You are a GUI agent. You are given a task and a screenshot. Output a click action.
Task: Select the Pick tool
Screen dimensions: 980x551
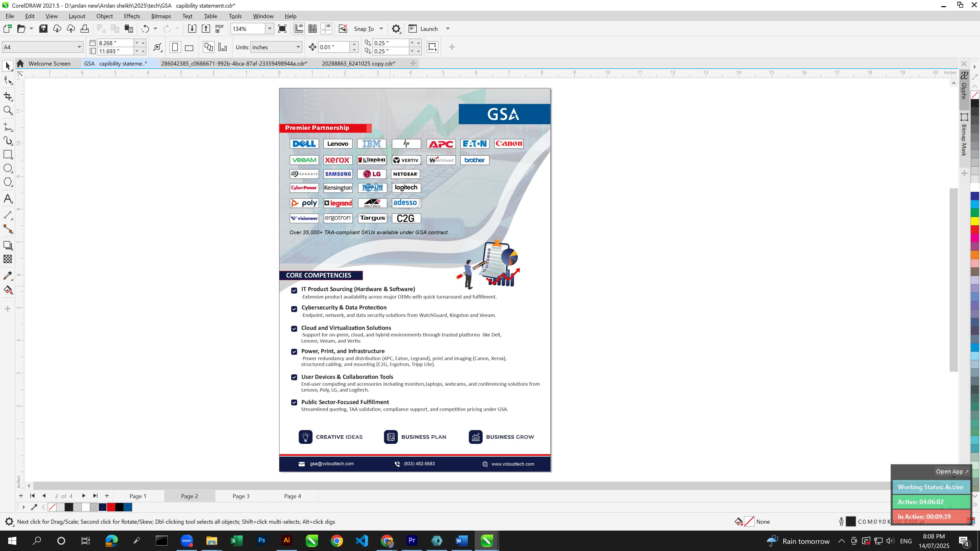pos(8,66)
